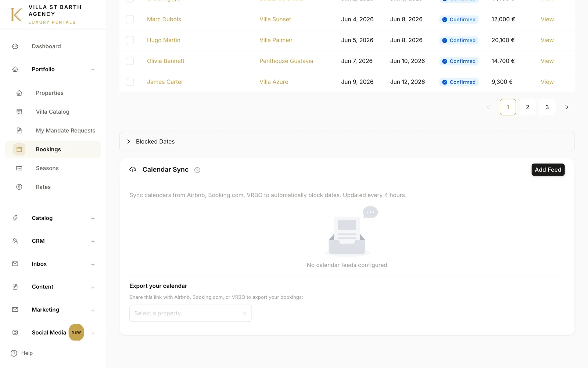
Task: Expand the Inbox menu section
Action: [93, 264]
